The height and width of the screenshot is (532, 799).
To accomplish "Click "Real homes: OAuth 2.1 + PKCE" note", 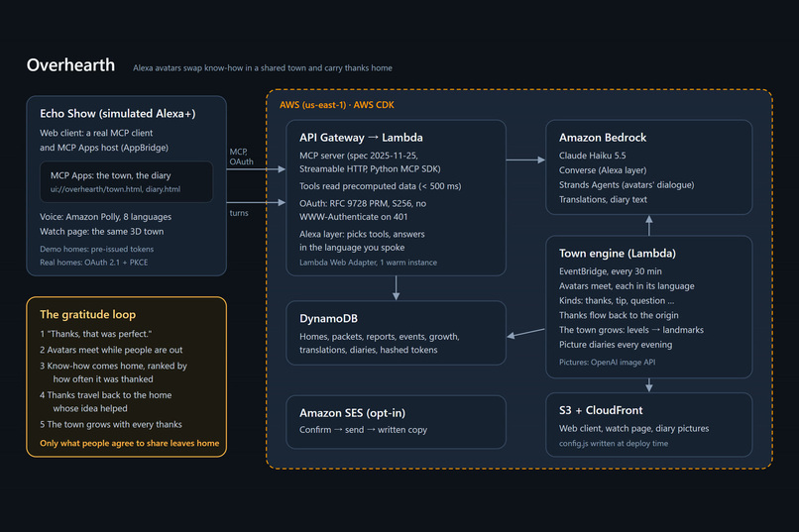I will 94,263.
